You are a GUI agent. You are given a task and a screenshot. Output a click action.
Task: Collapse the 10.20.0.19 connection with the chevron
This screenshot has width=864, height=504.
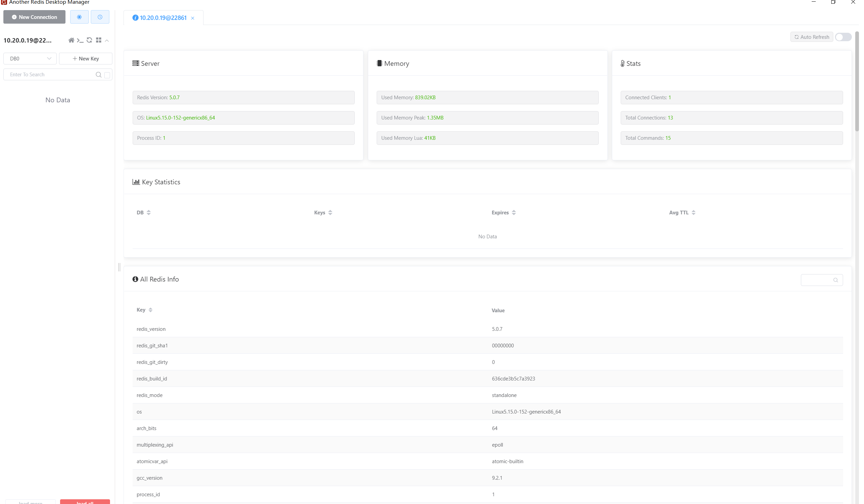point(107,41)
